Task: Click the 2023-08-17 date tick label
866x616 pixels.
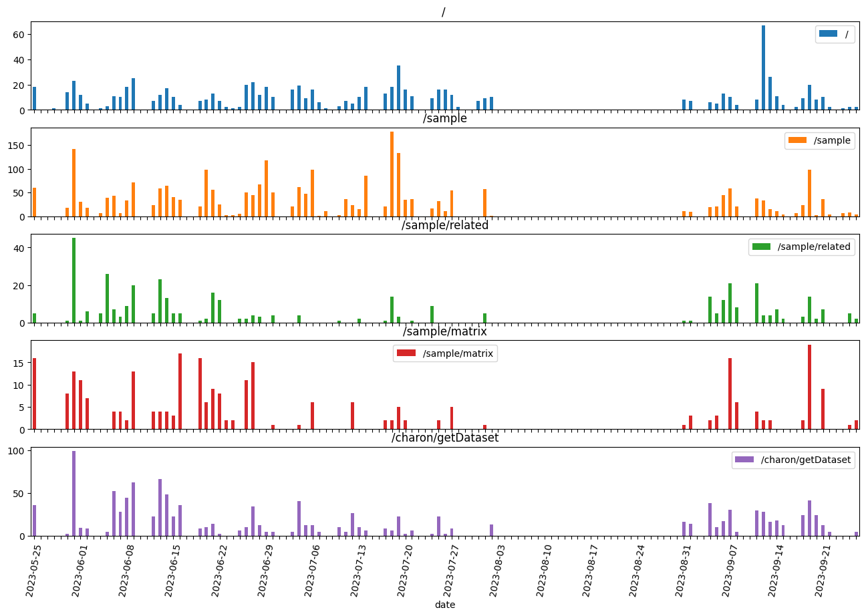Action: pyautogui.click(x=591, y=571)
